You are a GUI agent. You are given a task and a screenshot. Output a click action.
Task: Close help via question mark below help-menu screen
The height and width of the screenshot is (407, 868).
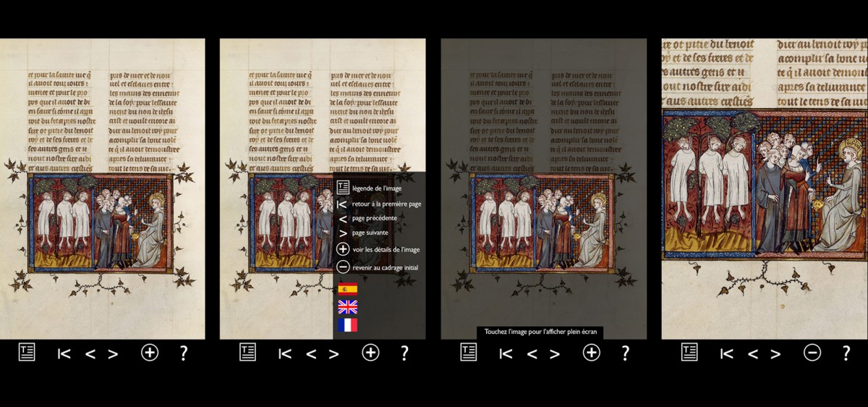(x=404, y=353)
